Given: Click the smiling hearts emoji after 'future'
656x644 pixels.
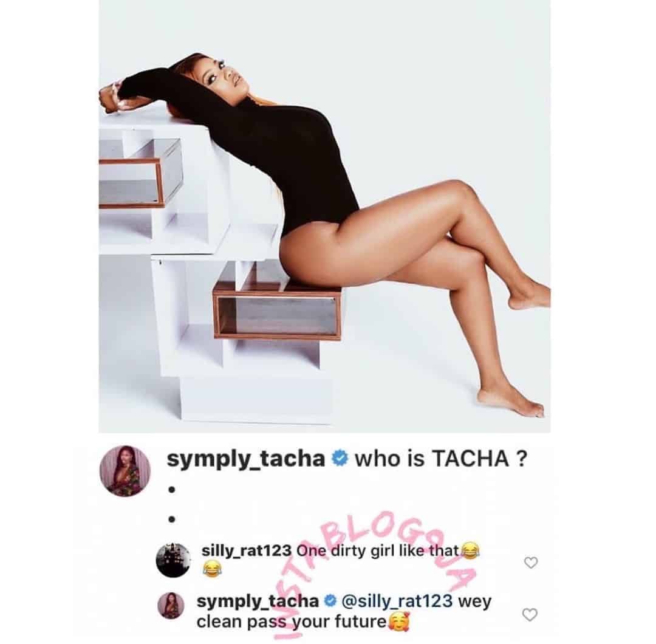Looking at the screenshot, I should click(399, 622).
